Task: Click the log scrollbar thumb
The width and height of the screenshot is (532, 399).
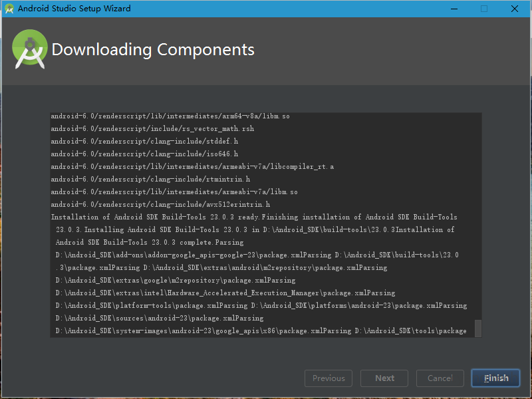Action: [x=477, y=329]
